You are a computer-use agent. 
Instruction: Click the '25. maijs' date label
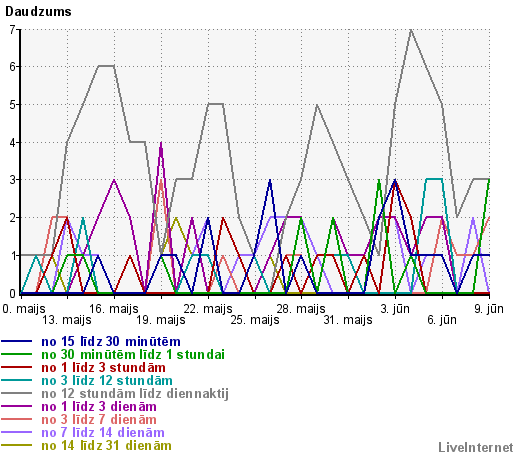coord(255,320)
